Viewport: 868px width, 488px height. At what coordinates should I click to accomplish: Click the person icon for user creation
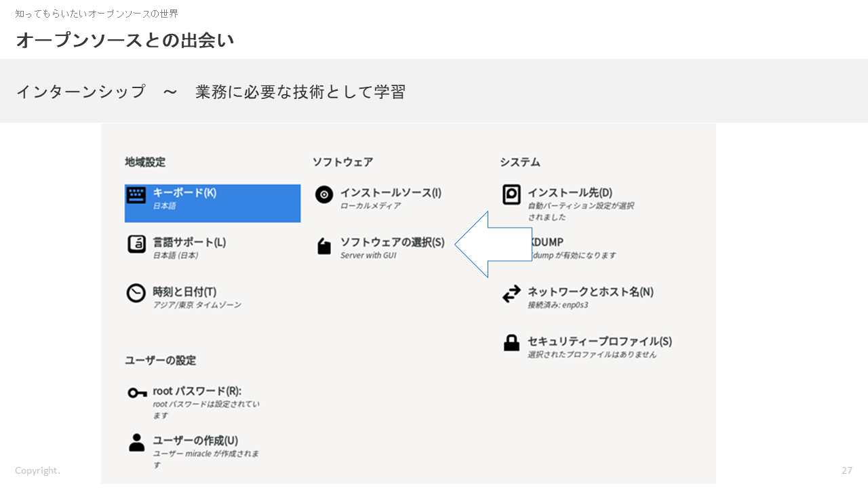136,443
